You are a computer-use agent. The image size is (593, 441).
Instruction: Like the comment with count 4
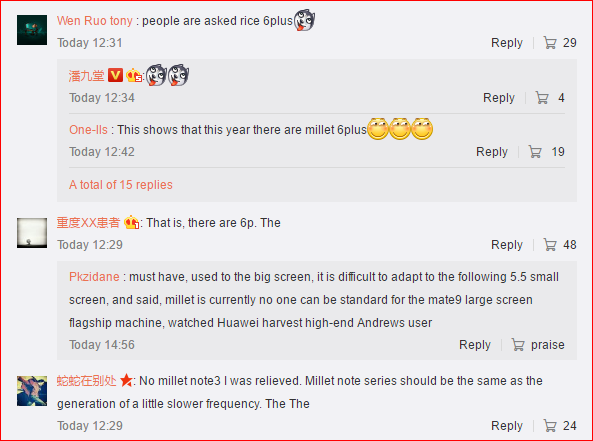pos(542,98)
